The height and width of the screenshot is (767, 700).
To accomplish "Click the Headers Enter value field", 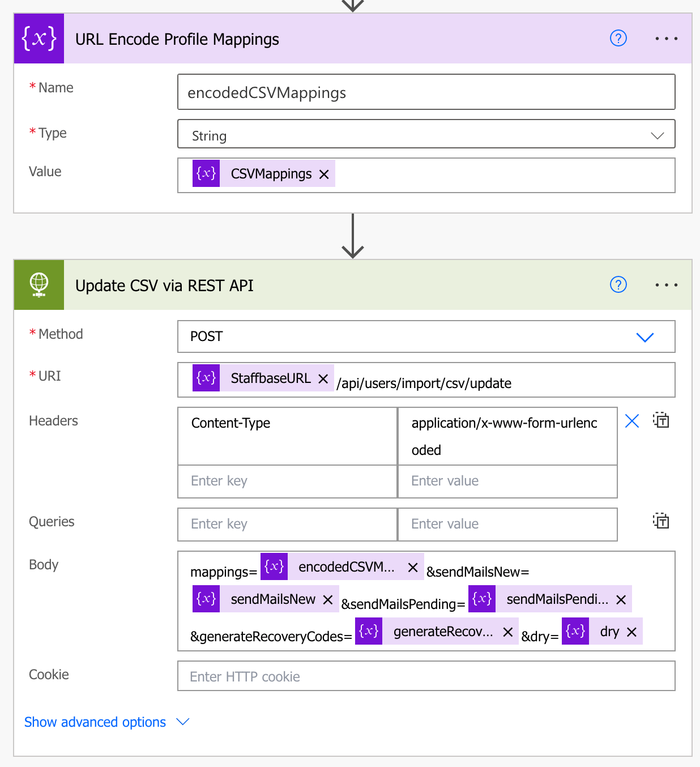I will (507, 481).
